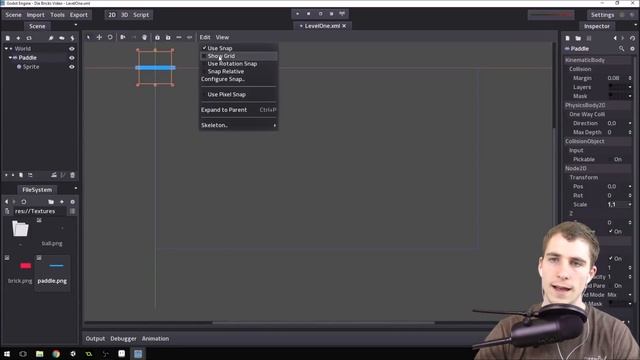Image resolution: width=640 pixels, height=360 pixels.
Task: Adjust Margin value stepper
Action: (x=630, y=78)
